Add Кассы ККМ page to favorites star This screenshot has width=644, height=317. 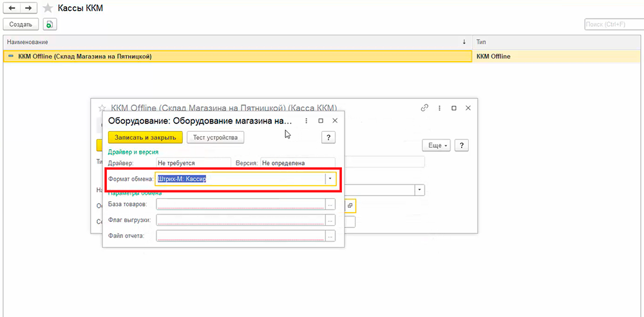(x=47, y=8)
